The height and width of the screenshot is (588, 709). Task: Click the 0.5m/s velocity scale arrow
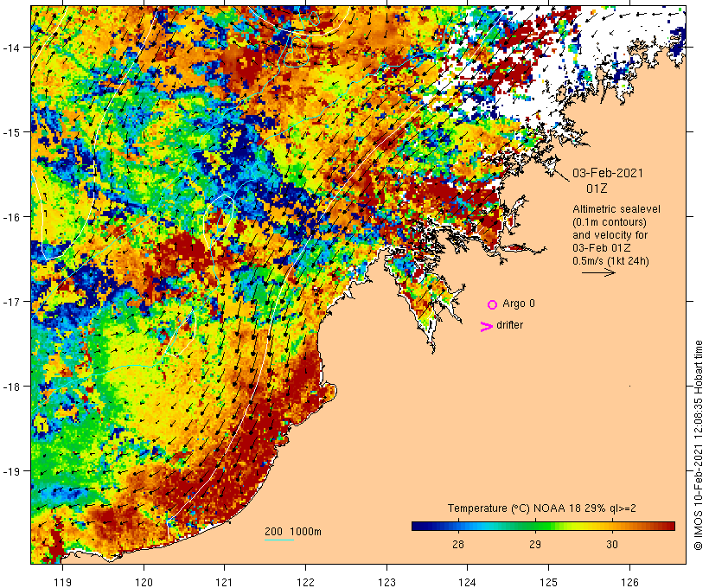(x=598, y=272)
